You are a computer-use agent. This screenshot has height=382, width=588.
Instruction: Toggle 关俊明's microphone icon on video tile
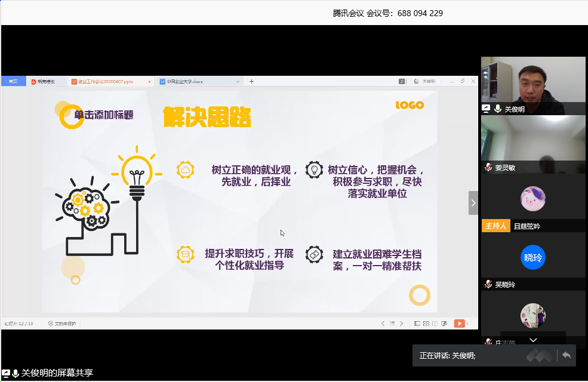click(x=498, y=109)
